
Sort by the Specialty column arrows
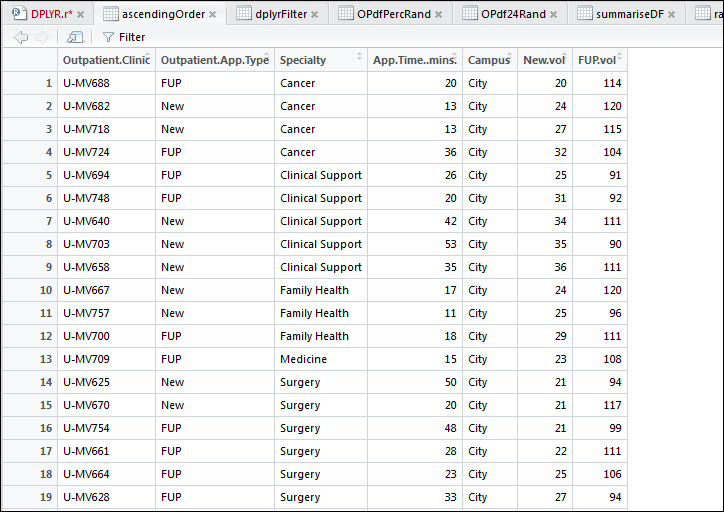[x=361, y=60]
